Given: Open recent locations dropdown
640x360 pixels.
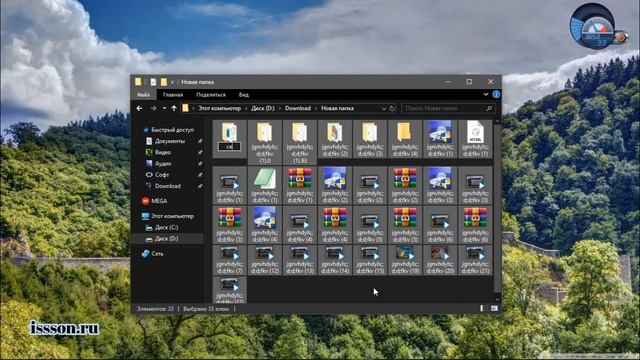Looking at the screenshot, I should tap(164, 108).
